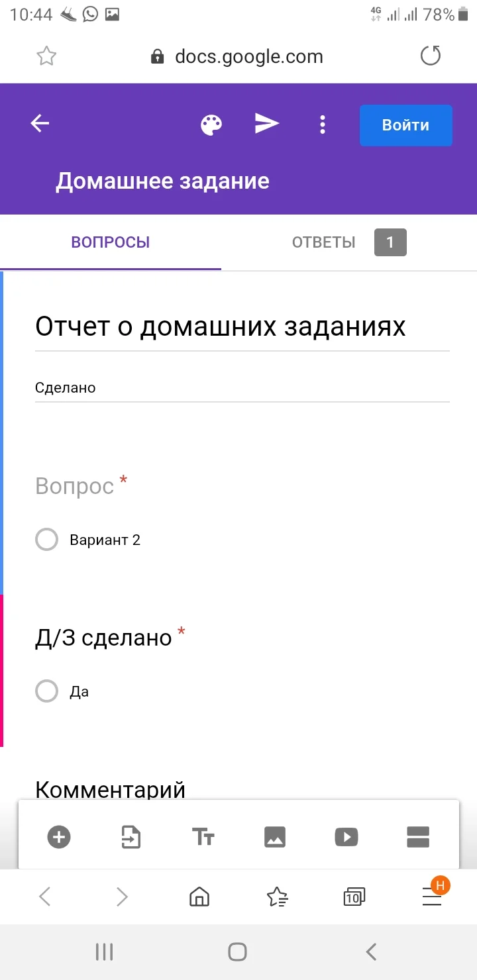
Task: Tap the send form arrow icon
Action: click(x=267, y=124)
